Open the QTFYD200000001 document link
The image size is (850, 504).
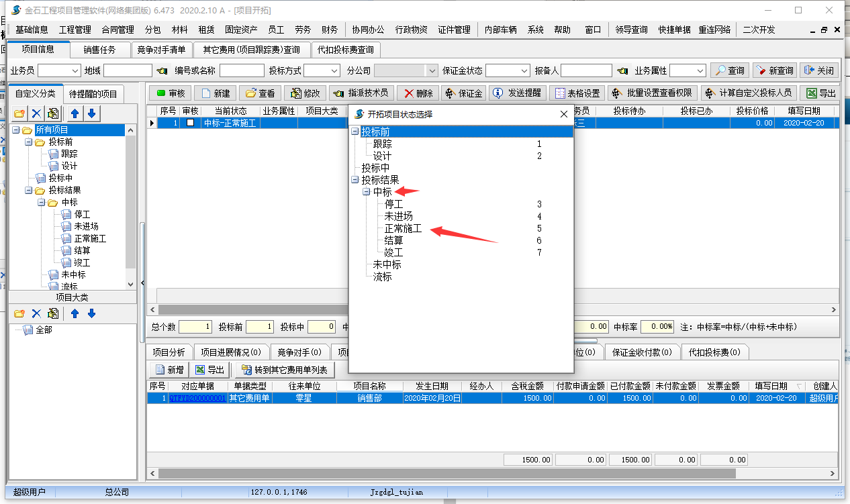(197, 398)
